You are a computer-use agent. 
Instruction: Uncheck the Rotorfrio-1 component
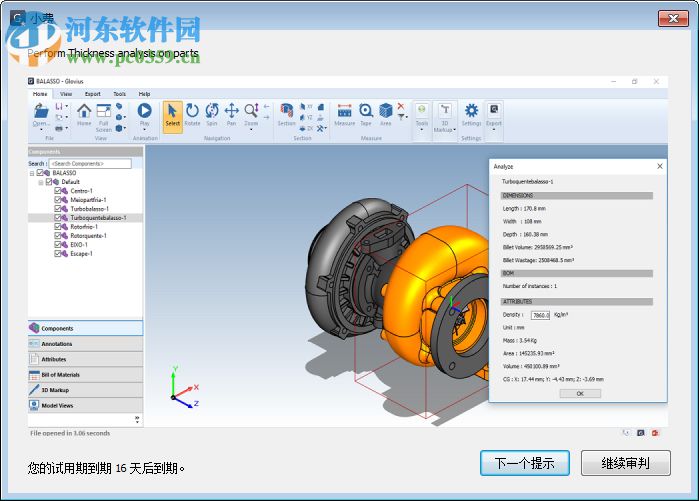pos(58,226)
